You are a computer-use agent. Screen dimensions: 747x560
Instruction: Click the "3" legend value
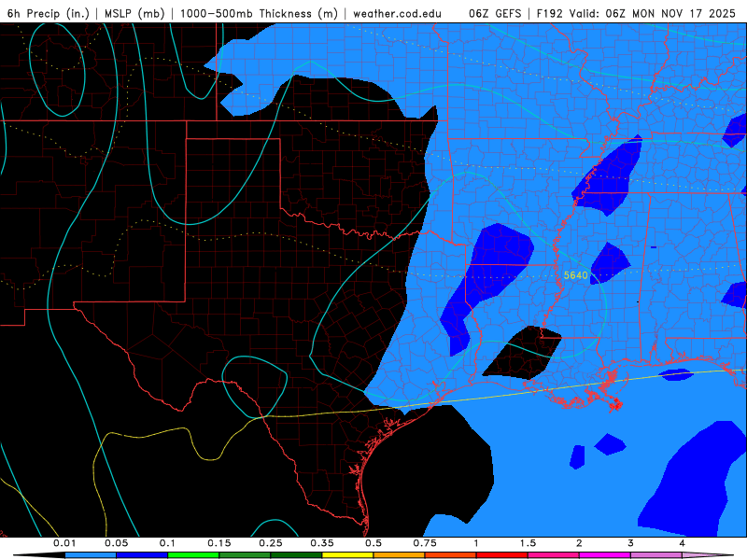click(631, 543)
